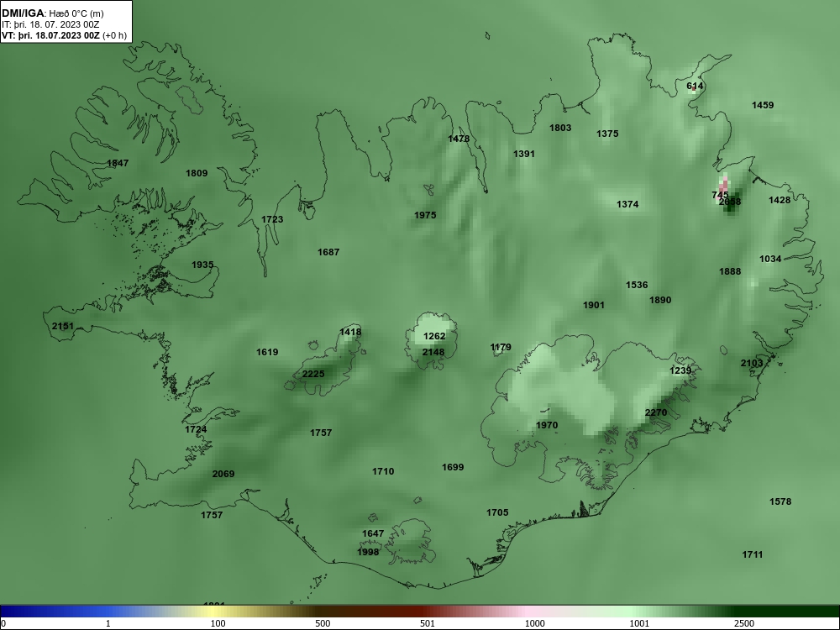Click the 2270 height value
This screenshot has height=630, width=840.
[656, 412]
